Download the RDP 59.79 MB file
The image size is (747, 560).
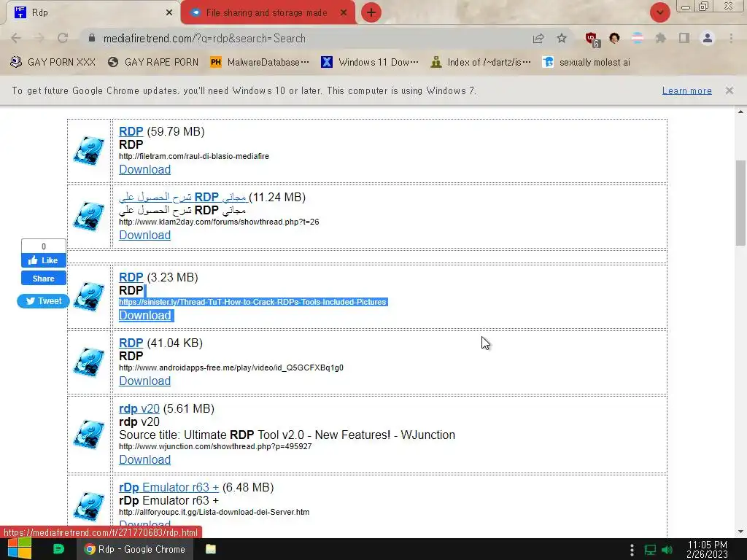[x=145, y=169]
